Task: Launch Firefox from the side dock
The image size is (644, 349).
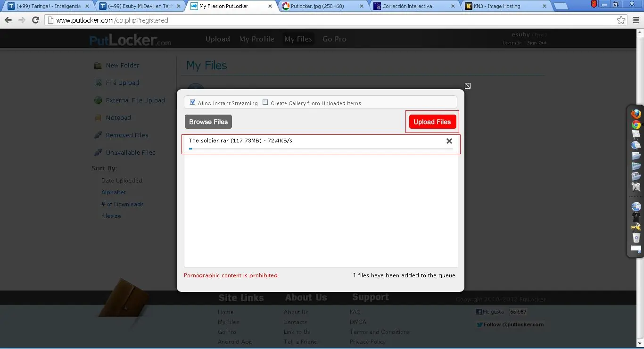Action: 636,114
